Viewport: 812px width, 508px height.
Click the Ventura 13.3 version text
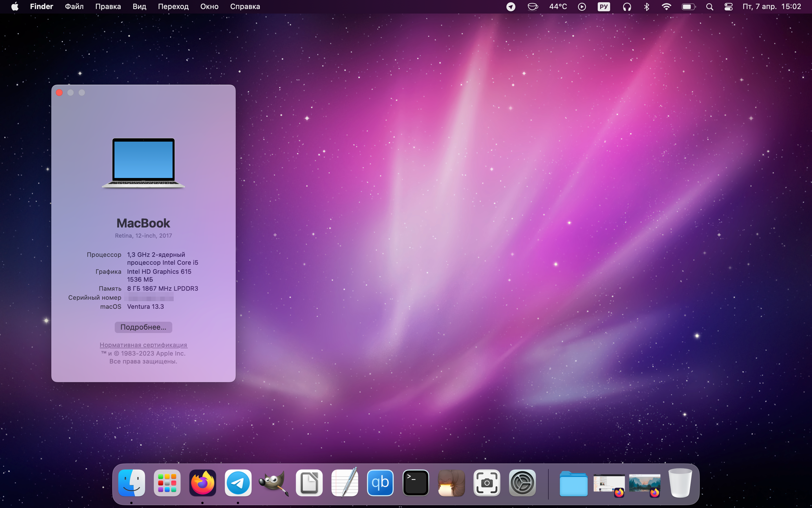pos(145,306)
